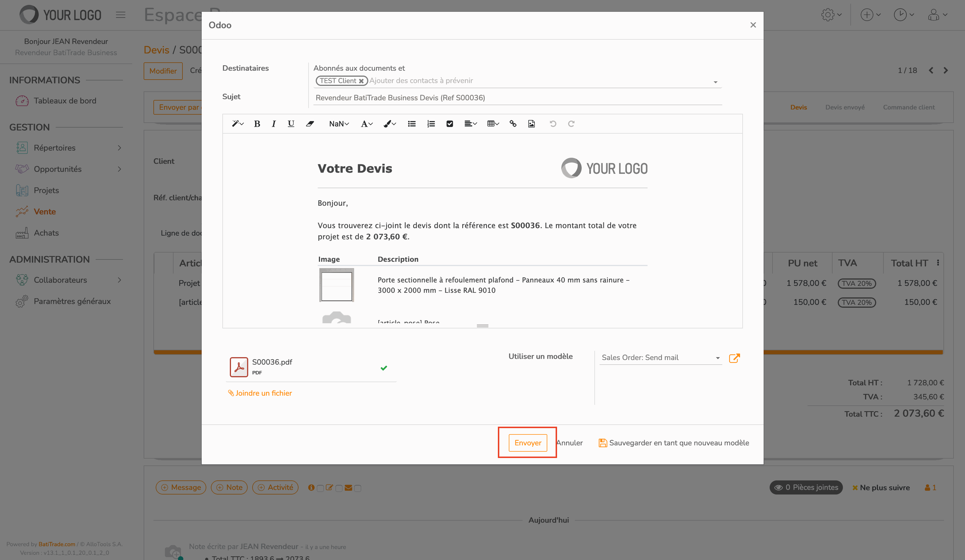Toggle the checkbox next to the edit-note icon
965x560 pixels.
339,488
